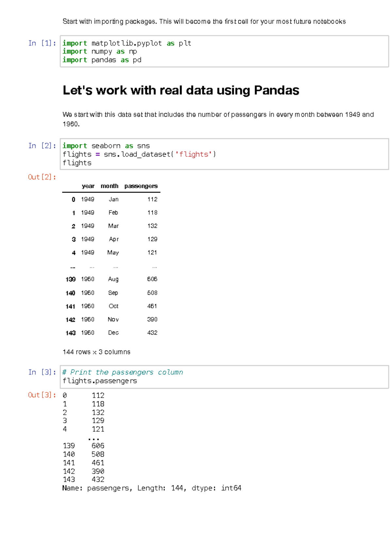Click the Aug month cell in table

pyautogui.click(x=113, y=279)
